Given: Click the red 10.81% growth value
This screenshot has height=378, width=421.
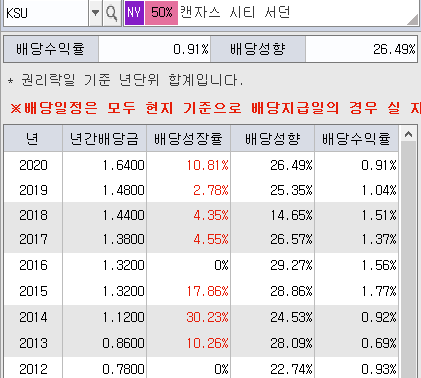Looking at the screenshot, I should [207, 165].
